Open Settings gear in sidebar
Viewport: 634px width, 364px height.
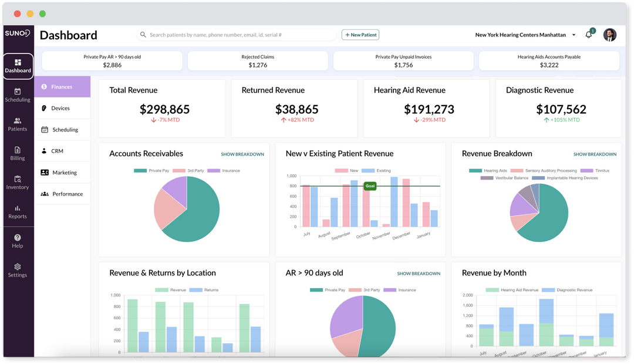[x=18, y=271]
